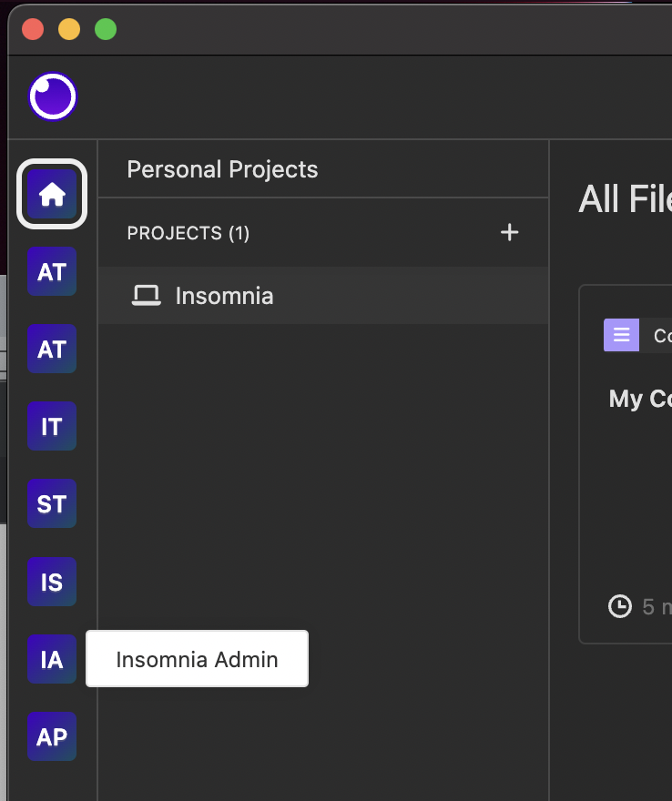Switch to the IA Insomnia Admin organization
Screen dimensions: 672x801
(x=52, y=659)
